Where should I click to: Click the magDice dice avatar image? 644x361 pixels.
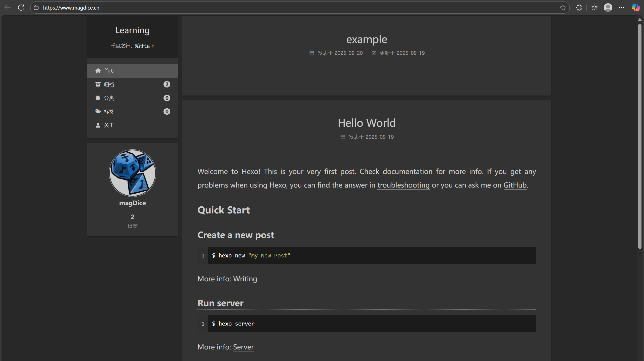coord(132,173)
